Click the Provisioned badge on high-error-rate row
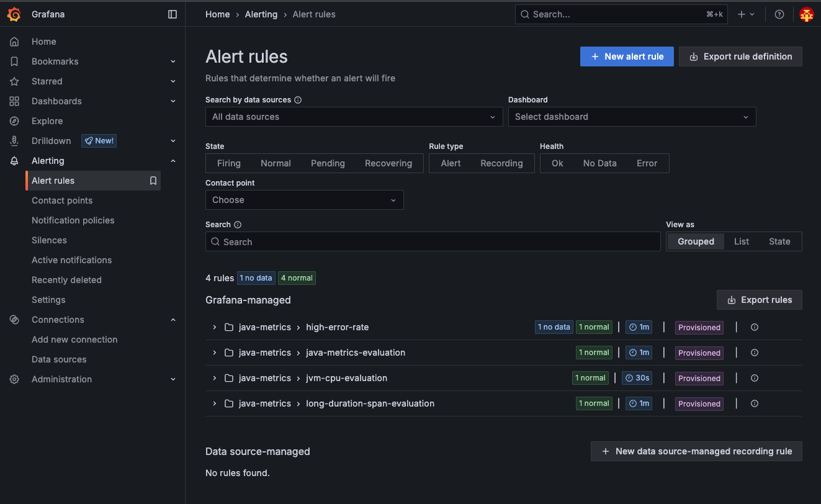This screenshot has height=504, width=821. [699, 327]
